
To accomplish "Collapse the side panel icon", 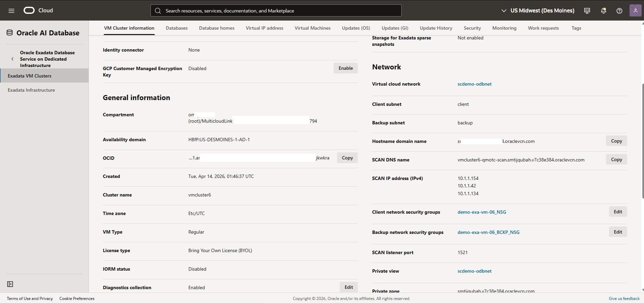I will point(10,284).
